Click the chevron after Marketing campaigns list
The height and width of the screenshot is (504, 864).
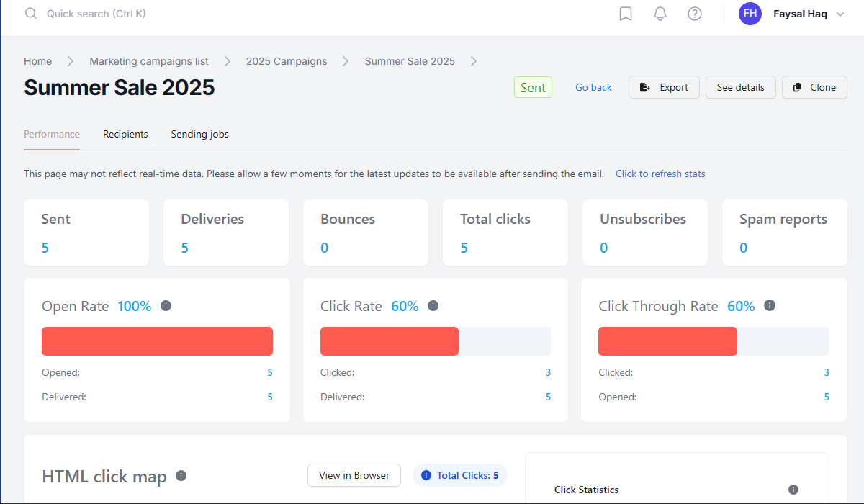coord(228,61)
